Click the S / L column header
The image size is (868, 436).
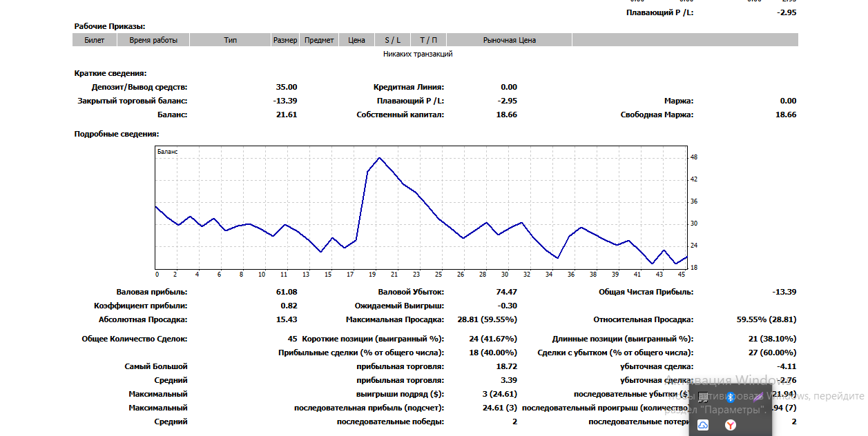coord(393,40)
